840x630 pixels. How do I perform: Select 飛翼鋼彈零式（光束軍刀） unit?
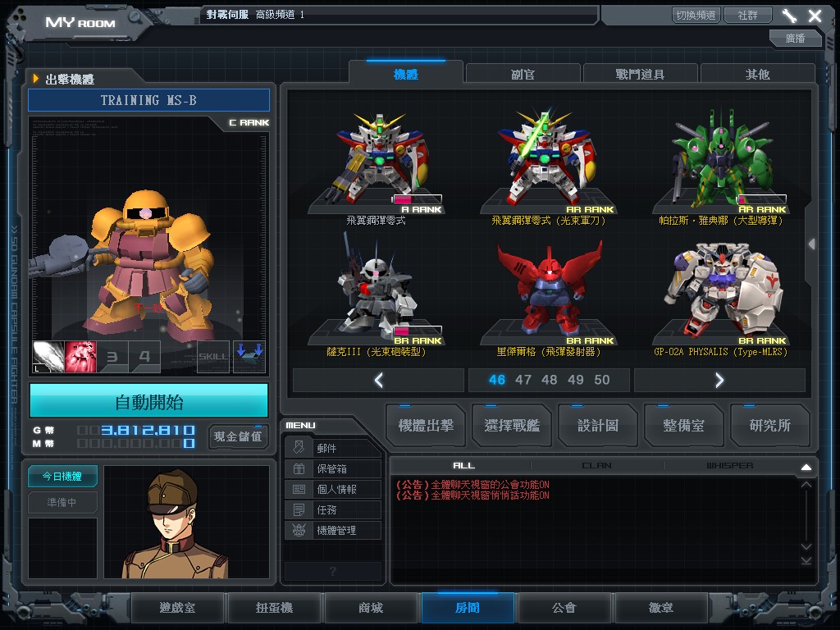tap(549, 167)
